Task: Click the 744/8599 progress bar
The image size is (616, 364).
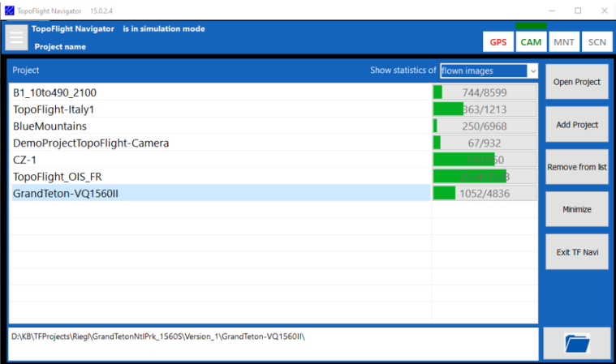Action: click(485, 92)
